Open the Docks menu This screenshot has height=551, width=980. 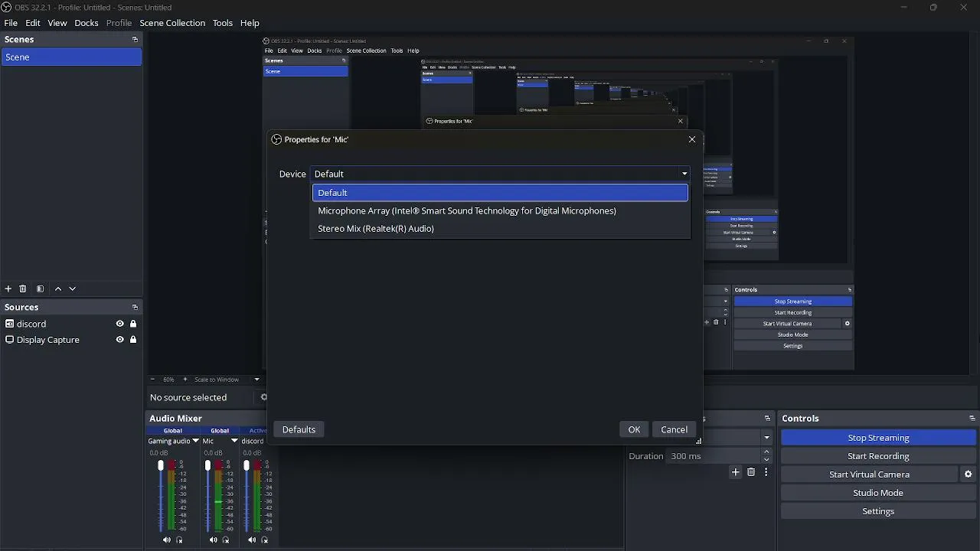[87, 23]
